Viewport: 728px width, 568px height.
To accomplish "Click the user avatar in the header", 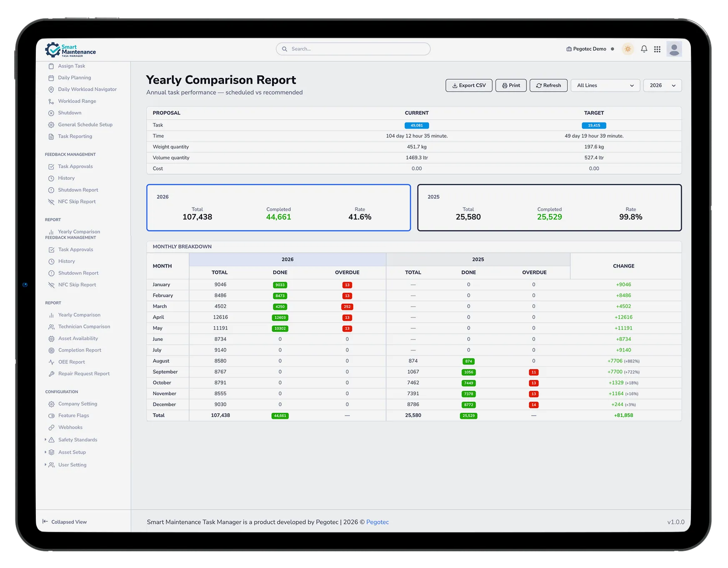I will coord(674,49).
